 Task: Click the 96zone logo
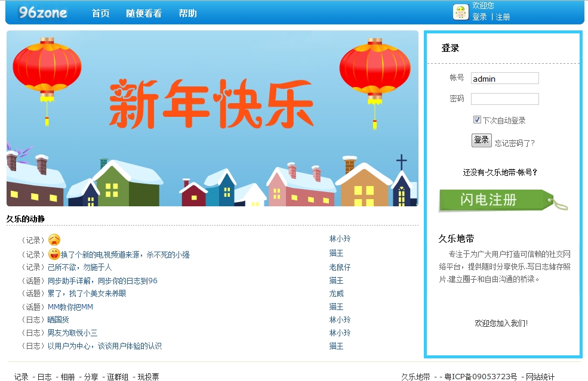pos(43,13)
